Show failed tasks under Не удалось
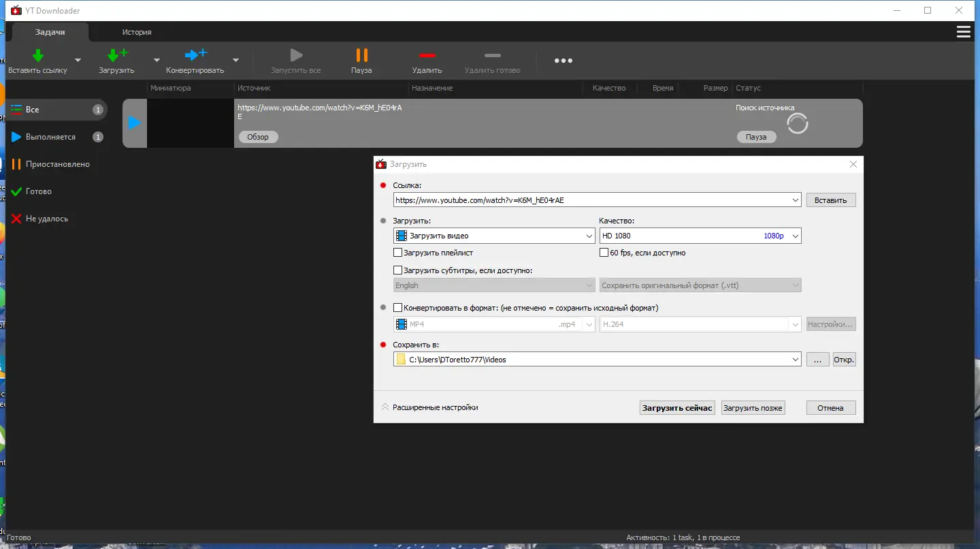The image size is (980, 549). pyautogui.click(x=57, y=219)
